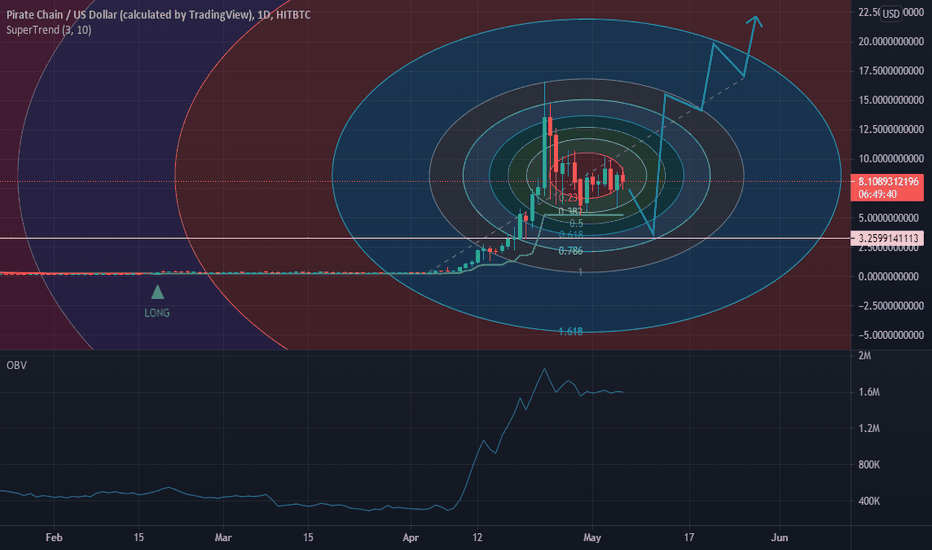Click the 800K label on OBV axis
This screenshot has width=932, height=550.
point(869,464)
